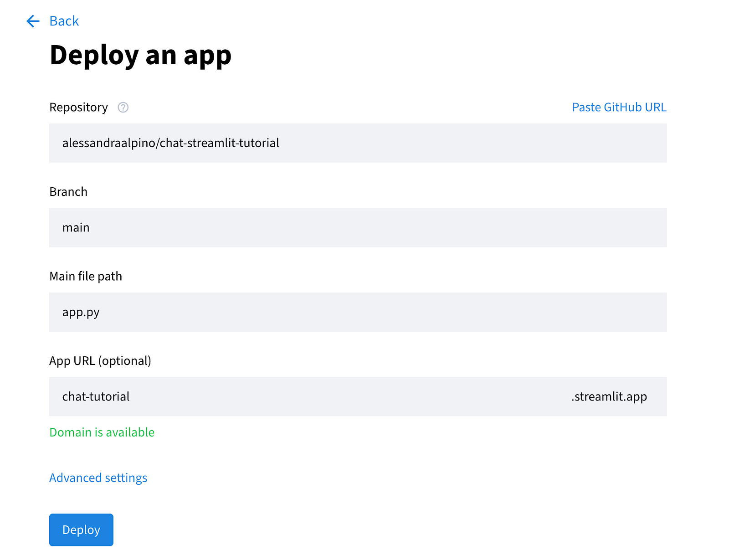The height and width of the screenshot is (560, 729).
Task: Click the Paste GitHub URL link
Action: (x=619, y=108)
